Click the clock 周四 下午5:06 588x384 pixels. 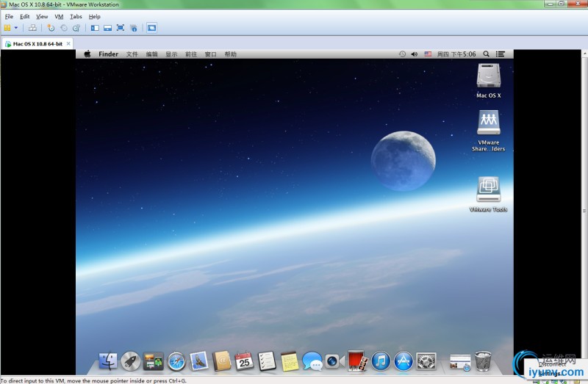coord(456,54)
